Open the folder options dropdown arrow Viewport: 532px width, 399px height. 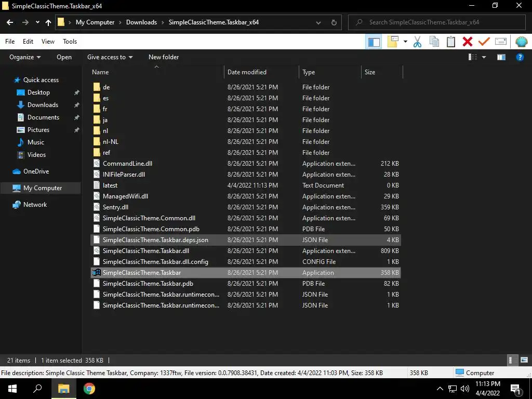[x=405, y=42]
